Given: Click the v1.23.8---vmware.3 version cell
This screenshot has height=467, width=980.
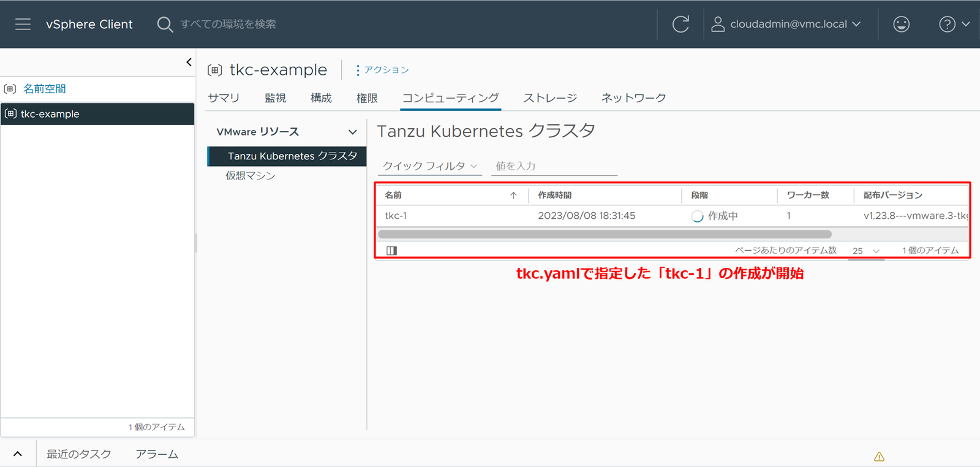Looking at the screenshot, I should pyautogui.click(x=916, y=216).
